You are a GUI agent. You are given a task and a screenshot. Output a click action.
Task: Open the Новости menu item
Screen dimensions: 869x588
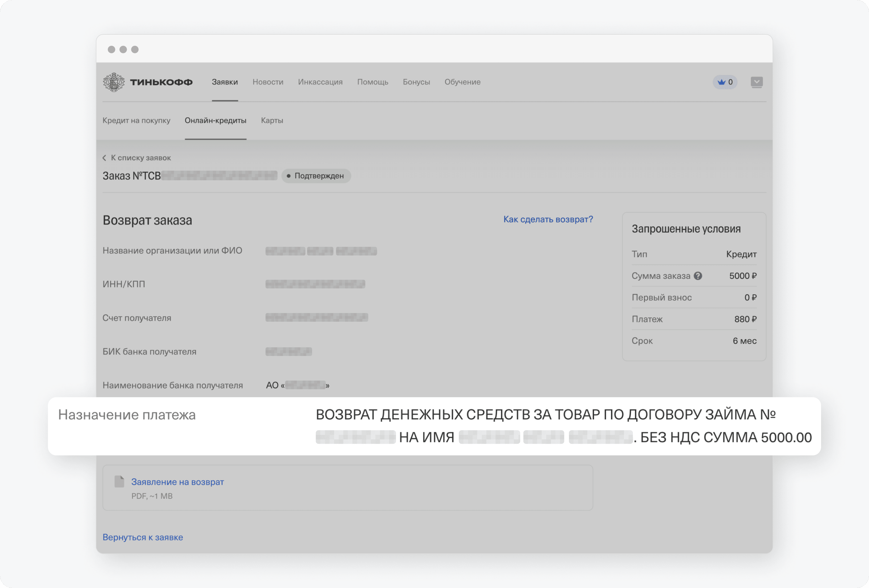click(268, 82)
